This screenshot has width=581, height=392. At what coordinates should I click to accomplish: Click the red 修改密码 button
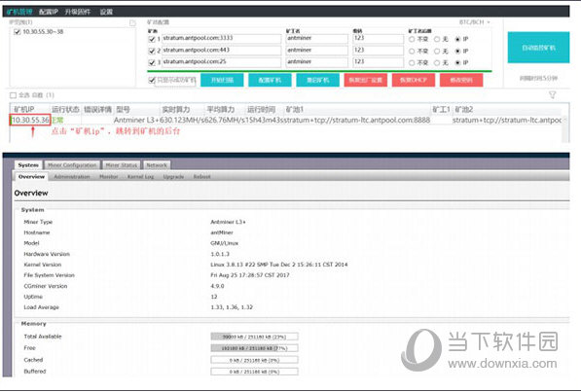tap(461, 80)
